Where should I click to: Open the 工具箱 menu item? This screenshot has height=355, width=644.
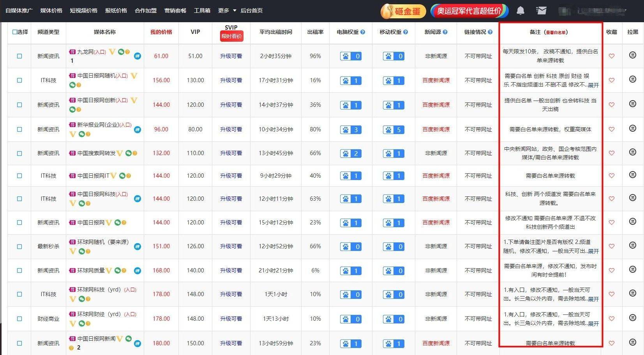(202, 11)
